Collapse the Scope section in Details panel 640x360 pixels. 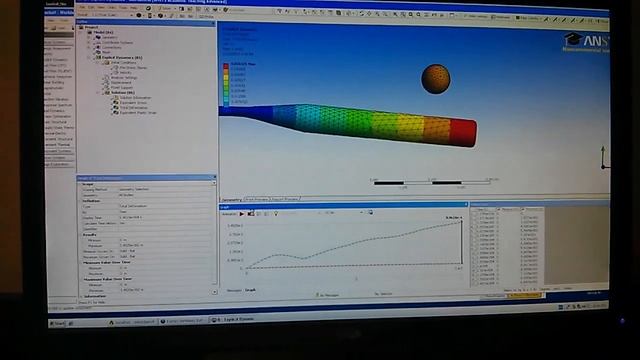coord(80,184)
